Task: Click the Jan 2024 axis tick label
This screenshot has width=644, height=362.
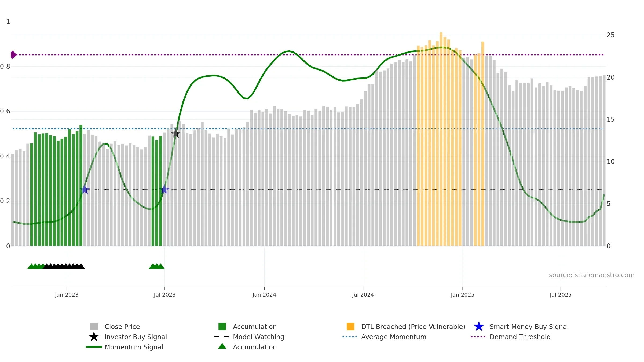Action: [x=264, y=295]
